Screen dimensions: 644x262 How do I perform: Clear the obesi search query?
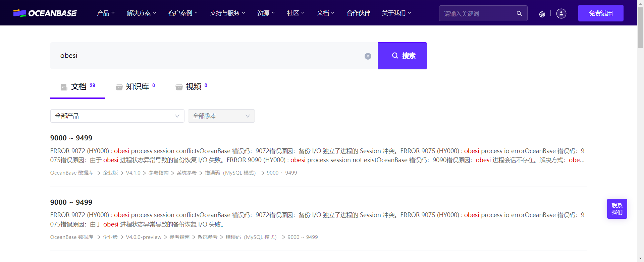(x=368, y=56)
